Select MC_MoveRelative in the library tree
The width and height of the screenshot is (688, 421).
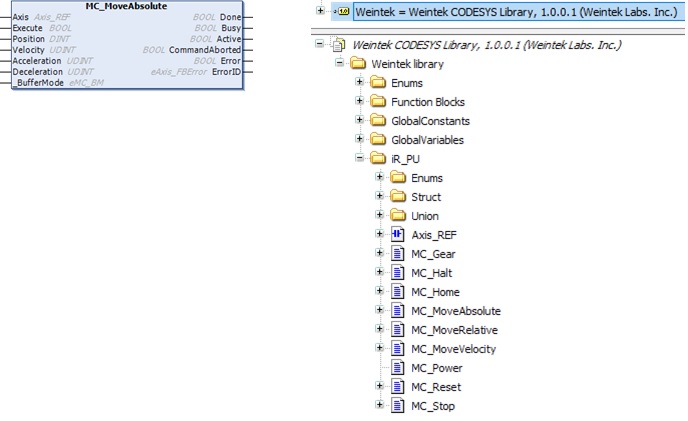[x=454, y=330]
